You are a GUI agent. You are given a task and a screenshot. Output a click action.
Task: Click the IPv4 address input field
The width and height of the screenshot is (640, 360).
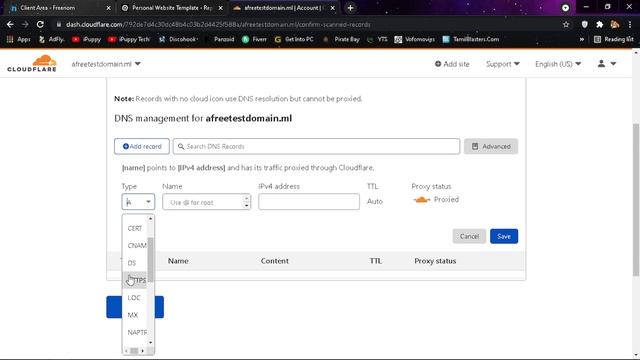(309, 202)
